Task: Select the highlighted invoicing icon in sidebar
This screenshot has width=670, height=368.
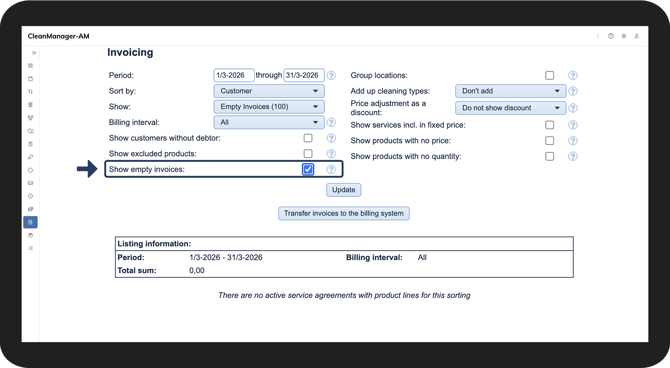Action: tap(30, 222)
